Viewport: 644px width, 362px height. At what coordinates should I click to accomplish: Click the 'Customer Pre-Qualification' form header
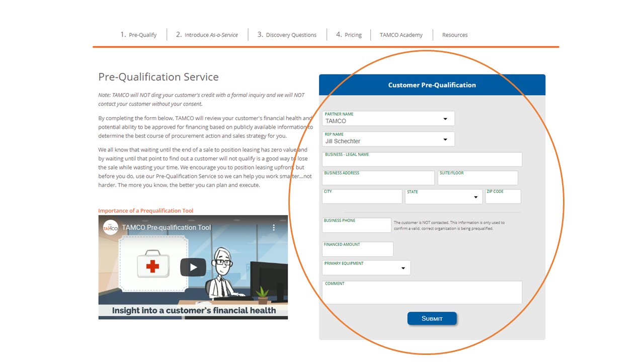pos(432,85)
